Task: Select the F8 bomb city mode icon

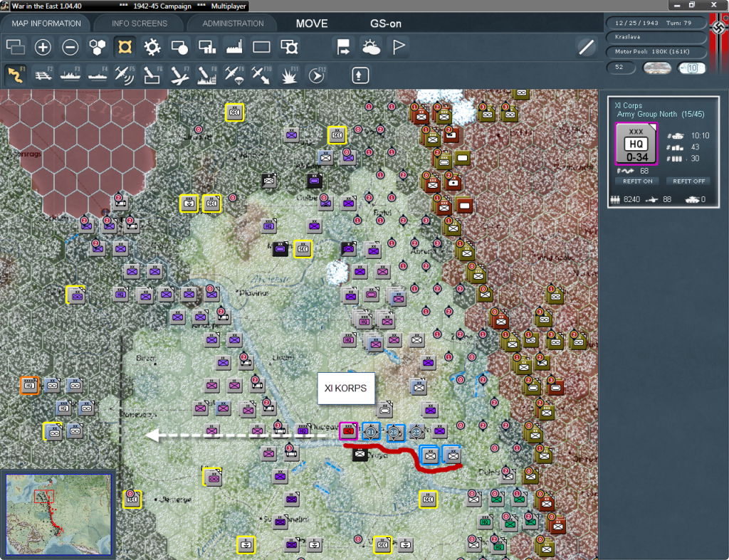Action: click(x=207, y=75)
